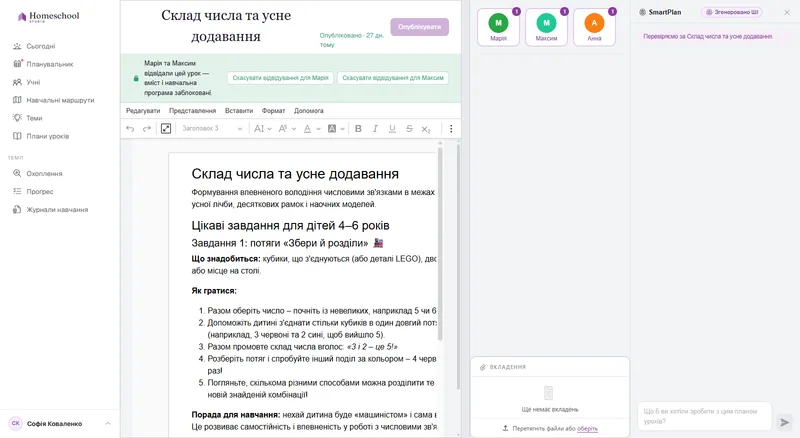This screenshot has height=438, width=800.
Task: Open the three-dot more options toolbar menu
Action: [451, 129]
